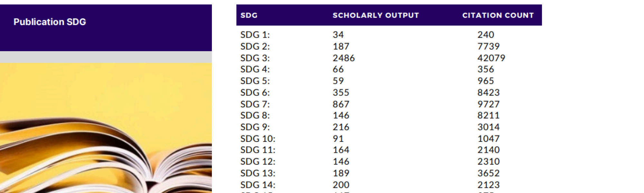Click citation count value 3652
This screenshot has width=644, height=193.
(x=488, y=173)
